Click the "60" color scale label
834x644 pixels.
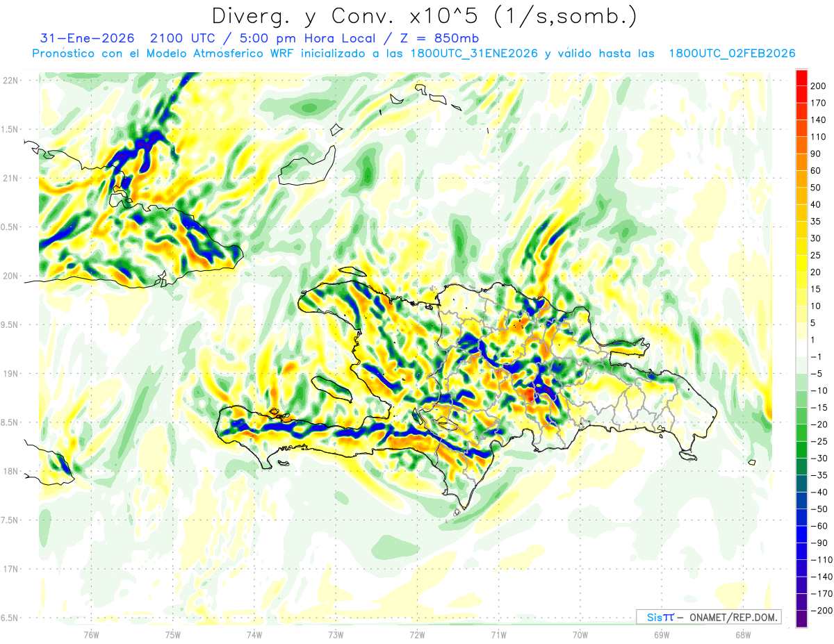pyautogui.click(x=816, y=171)
